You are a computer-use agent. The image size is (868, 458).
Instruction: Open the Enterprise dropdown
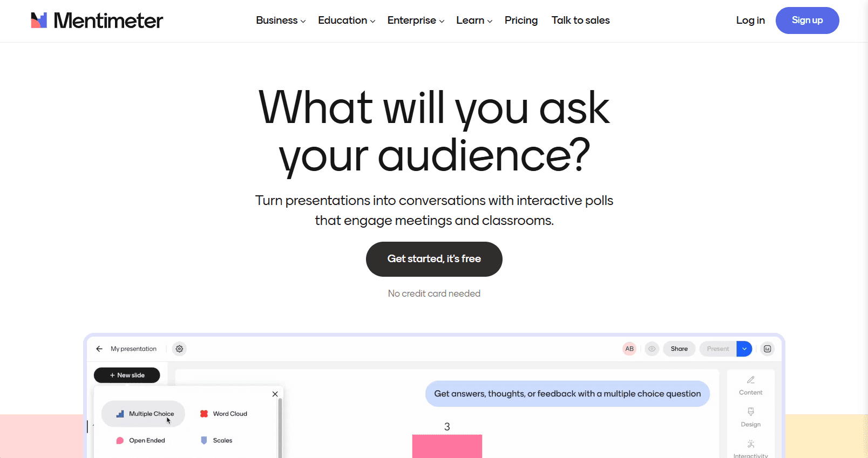tap(416, 20)
